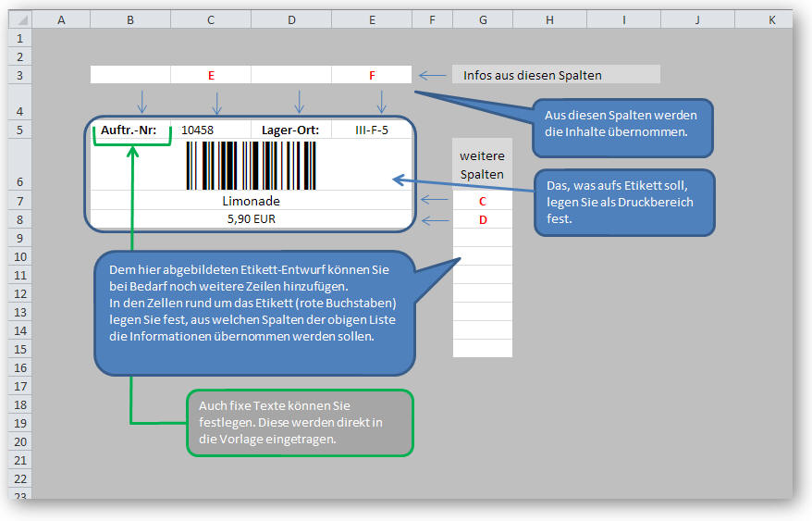812x521 pixels.
Task: Click the red F cell in row 3
Action: click(x=372, y=75)
